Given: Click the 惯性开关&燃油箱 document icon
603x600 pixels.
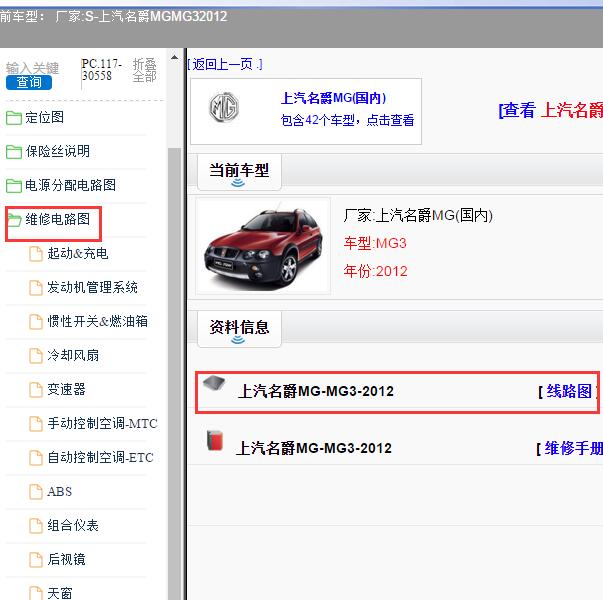Looking at the screenshot, I should coord(36,322).
